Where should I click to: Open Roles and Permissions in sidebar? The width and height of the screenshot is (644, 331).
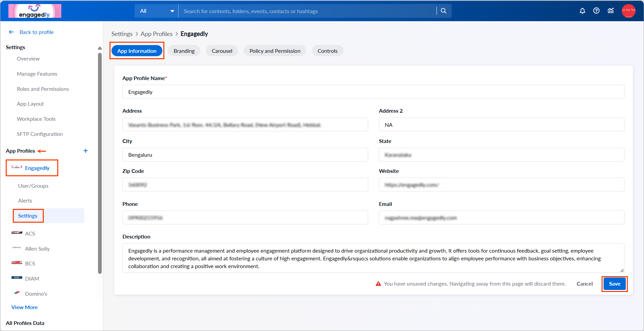pos(43,89)
